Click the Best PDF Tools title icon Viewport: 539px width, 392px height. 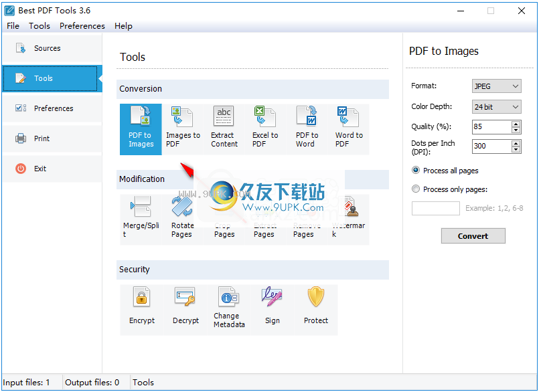pos(9,11)
